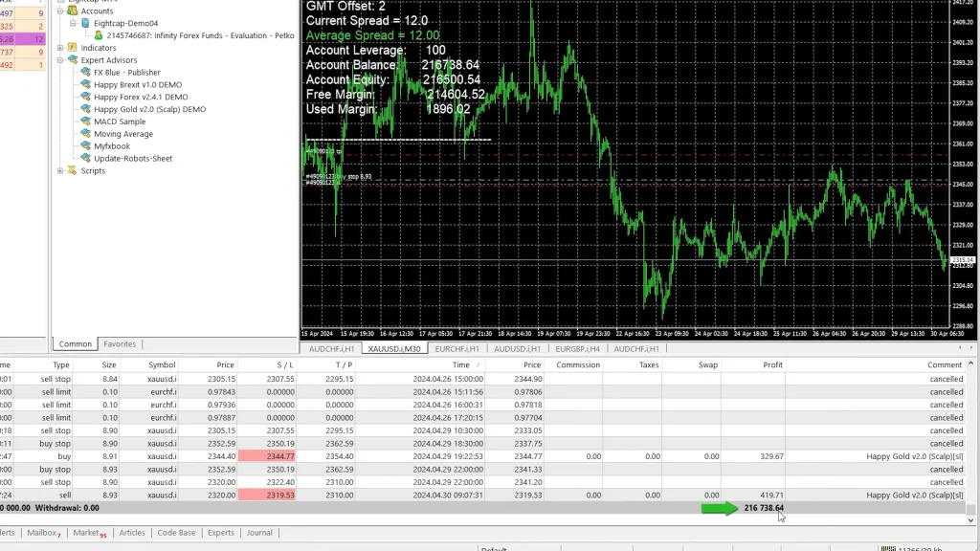Expand the Scripts tree node
This screenshot has height=551, width=980.
[x=61, y=171]
